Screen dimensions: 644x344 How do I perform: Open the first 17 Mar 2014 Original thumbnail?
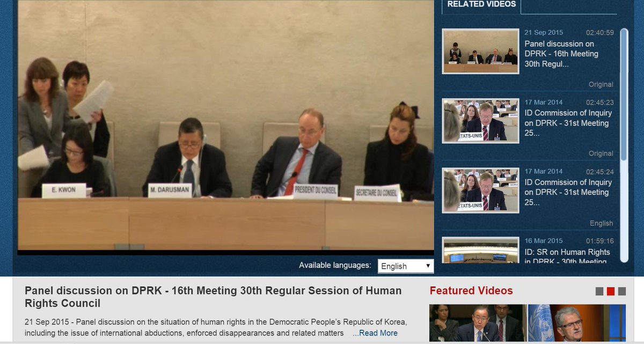480,121
